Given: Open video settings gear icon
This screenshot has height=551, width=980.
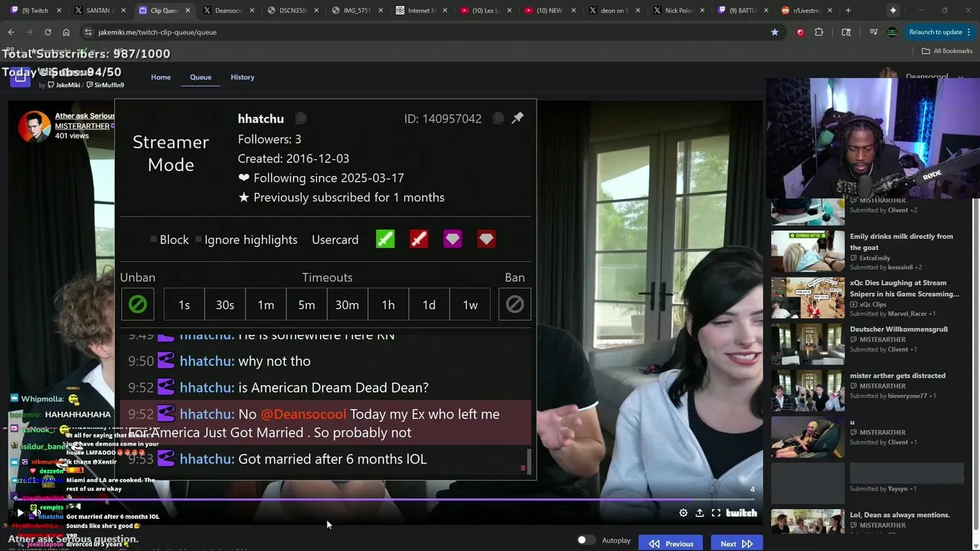Looking at the screenshot, I should coord(683,513).
